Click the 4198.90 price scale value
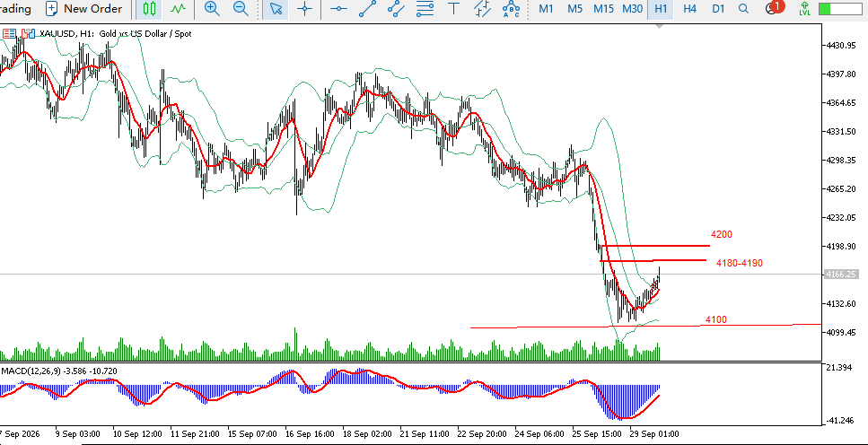868x445 pixels. click(x=842, y=247)
